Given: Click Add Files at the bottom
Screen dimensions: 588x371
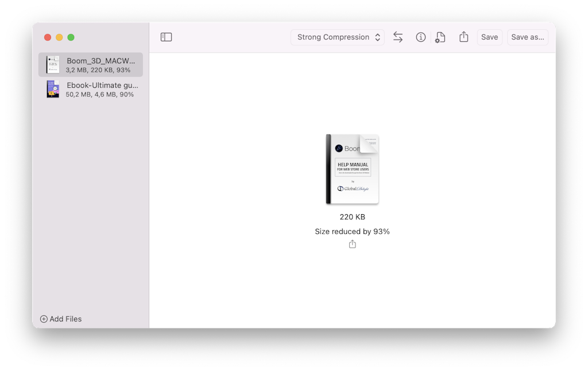Looking at the screenshot, I should [x=65, y=319].
